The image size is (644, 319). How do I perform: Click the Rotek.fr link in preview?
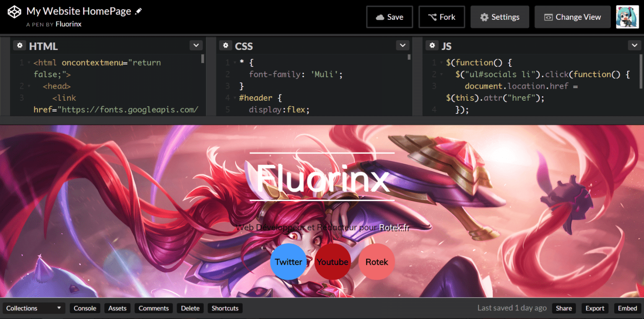click(394, 227)
